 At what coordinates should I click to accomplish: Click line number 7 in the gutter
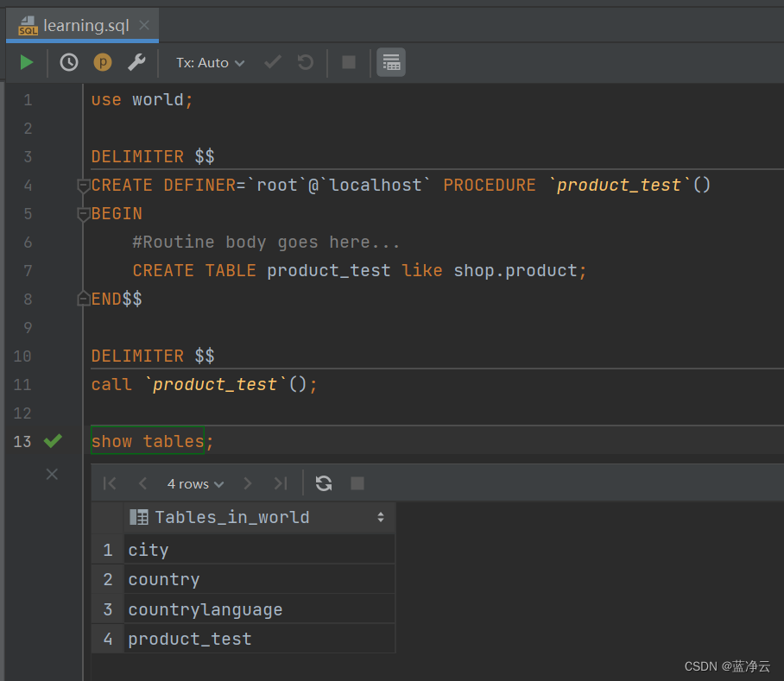click(x=28, y=271)
